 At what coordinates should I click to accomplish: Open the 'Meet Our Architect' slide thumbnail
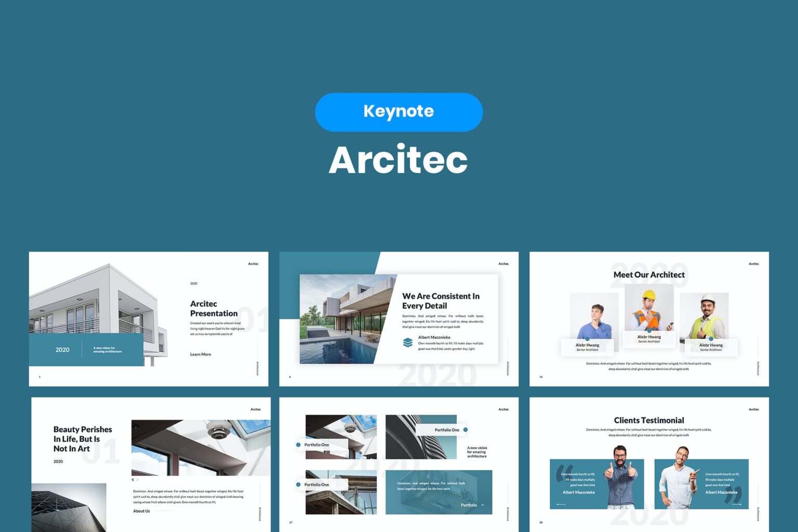click(648, 319)
